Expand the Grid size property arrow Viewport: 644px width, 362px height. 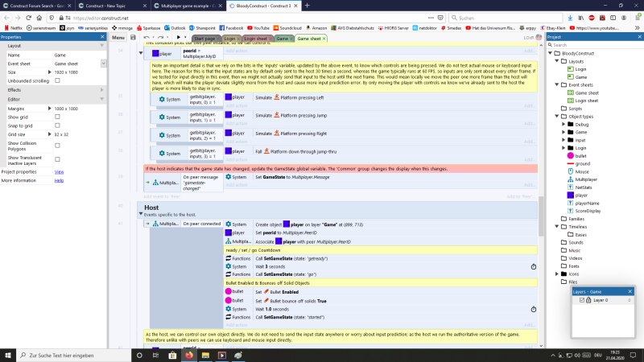pos(50,134)
